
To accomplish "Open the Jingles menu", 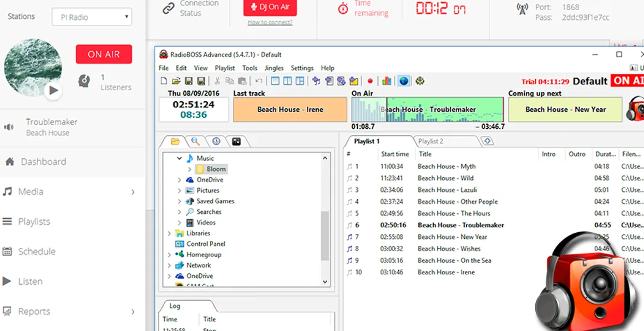I will point(274,68).
